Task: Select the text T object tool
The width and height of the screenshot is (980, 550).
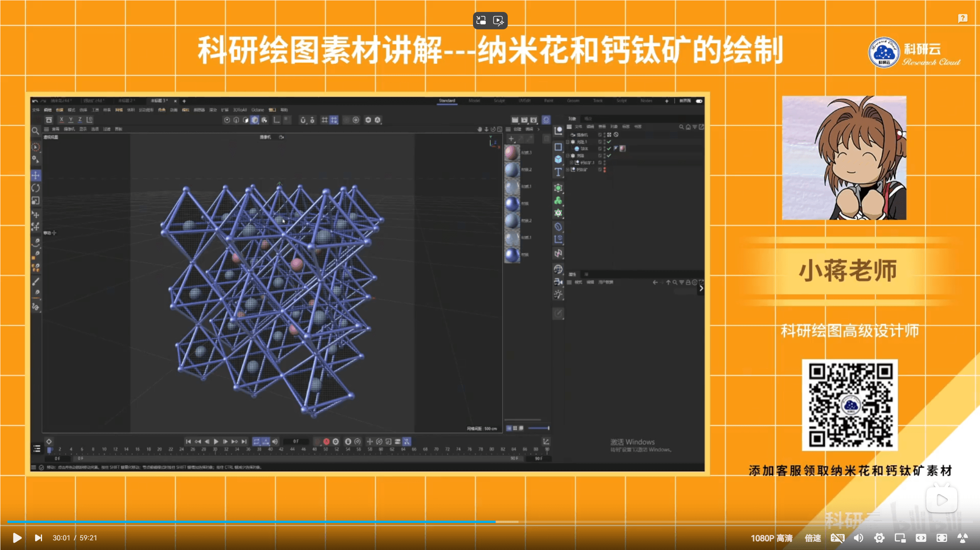Action: click(x=558, y=172)
